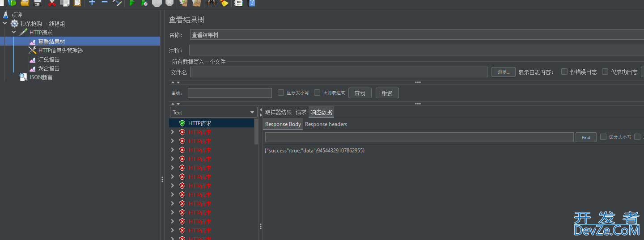Click the blue plus icon in the toolbar
644x240 pixels.
[92, 2]
